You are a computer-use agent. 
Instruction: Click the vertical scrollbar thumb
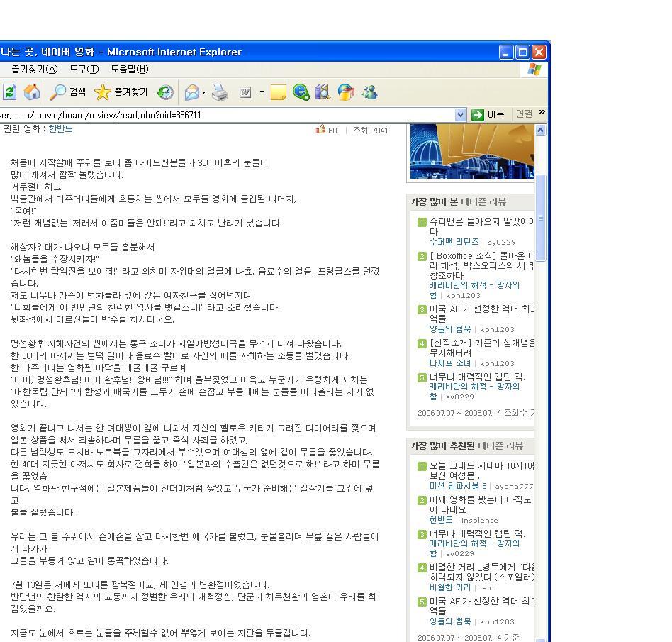(x=540, y=218)
